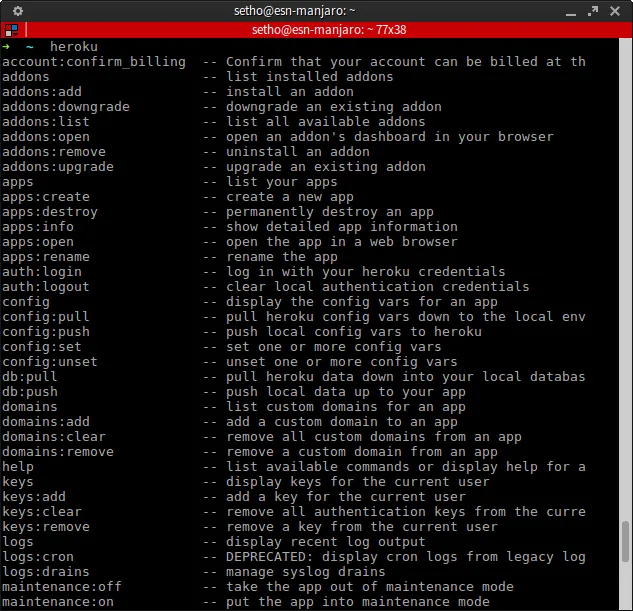Select the 'addons:downgrade' completion entry
The image size is (633, 611).
click(66, 107)
